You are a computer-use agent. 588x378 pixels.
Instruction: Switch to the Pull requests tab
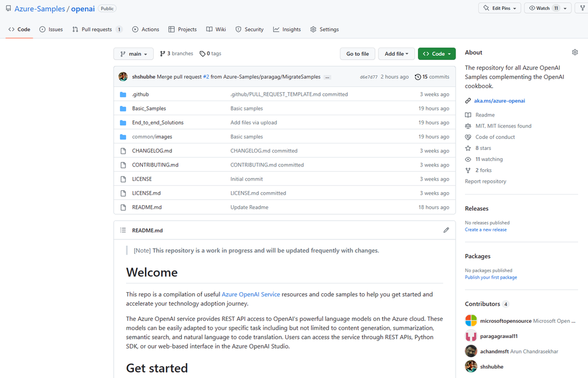(x=97, y=29)
